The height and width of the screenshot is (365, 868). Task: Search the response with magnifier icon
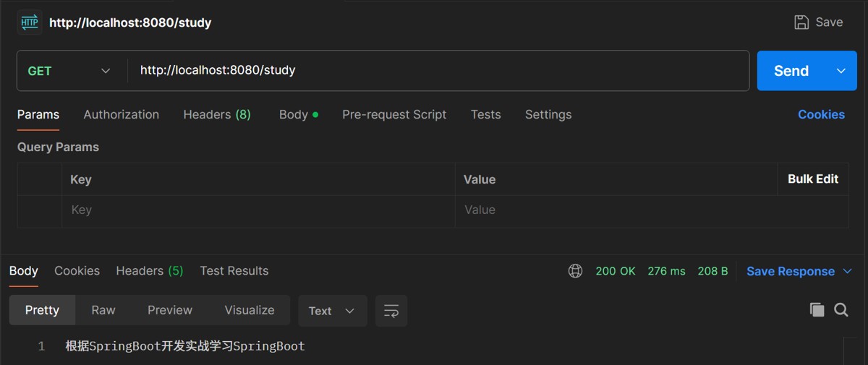[841, 310]
